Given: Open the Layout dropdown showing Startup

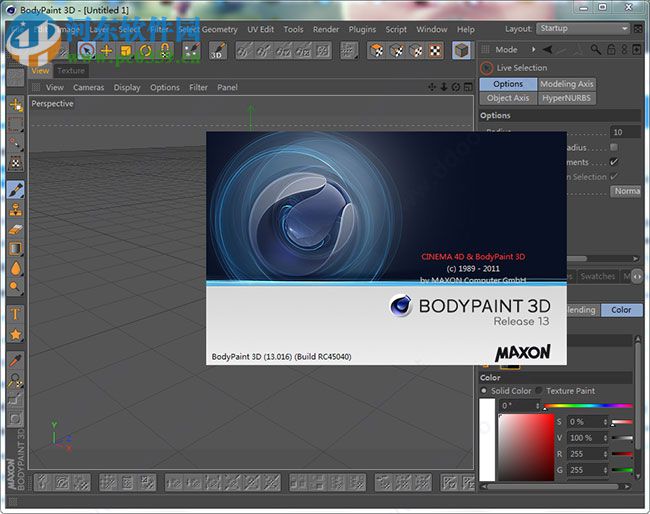Looking at the screenshot, I should 583,29.
